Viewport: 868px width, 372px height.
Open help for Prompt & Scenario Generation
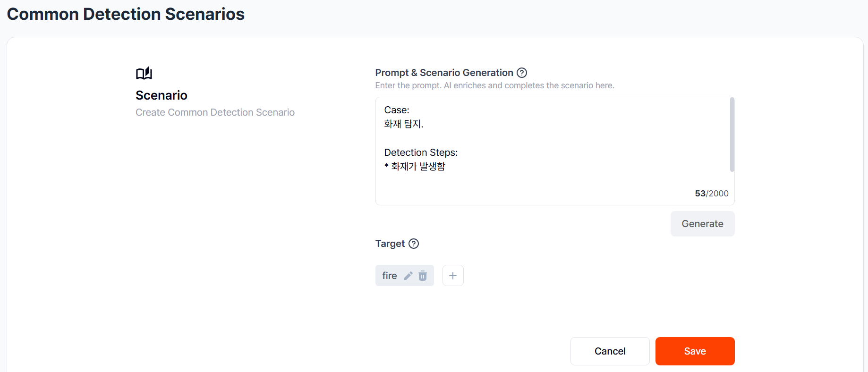click(521, 73)
